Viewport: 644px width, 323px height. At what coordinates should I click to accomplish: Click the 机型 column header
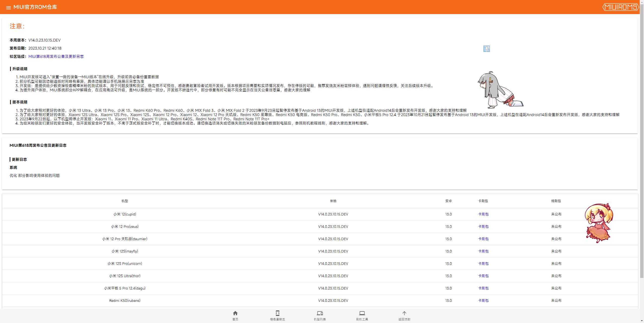[x=125, y=201]
